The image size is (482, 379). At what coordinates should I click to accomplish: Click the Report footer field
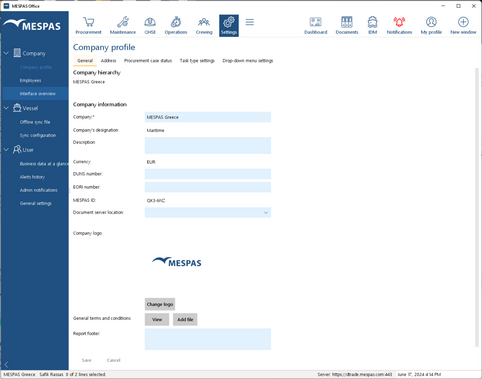(208, 339)
